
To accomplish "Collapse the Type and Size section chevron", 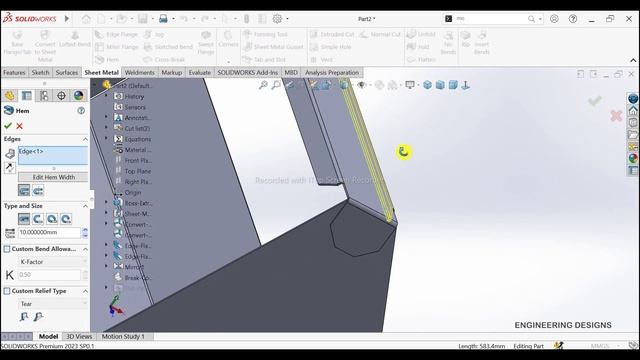I will pyautogui.click(x=85, y=206).
